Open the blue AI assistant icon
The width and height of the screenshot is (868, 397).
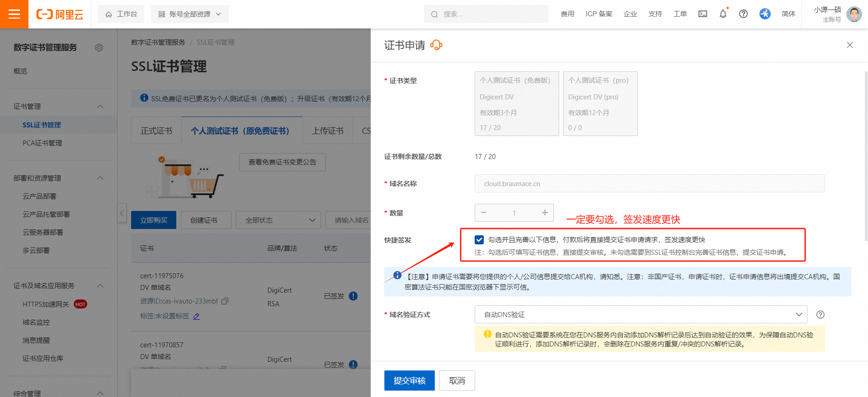(765, 14)
